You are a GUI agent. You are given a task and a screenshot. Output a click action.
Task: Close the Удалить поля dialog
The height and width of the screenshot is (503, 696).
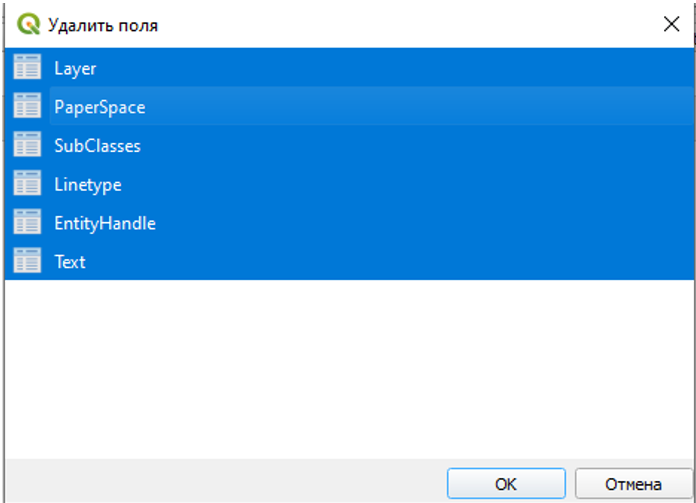[x=671, y=25]
